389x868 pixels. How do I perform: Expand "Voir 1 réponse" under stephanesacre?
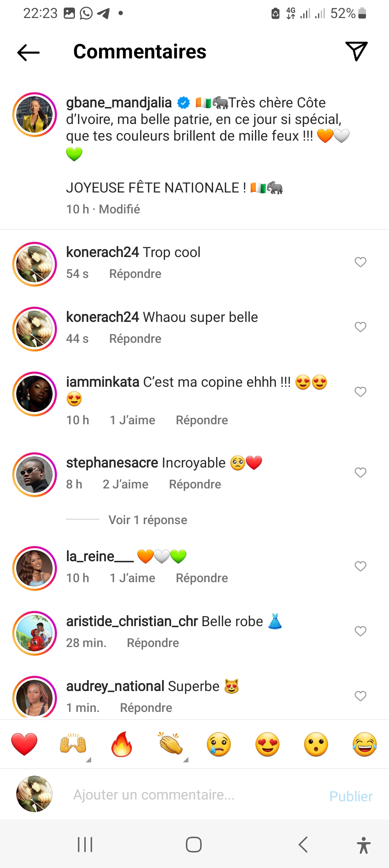(x=148, y=520)
